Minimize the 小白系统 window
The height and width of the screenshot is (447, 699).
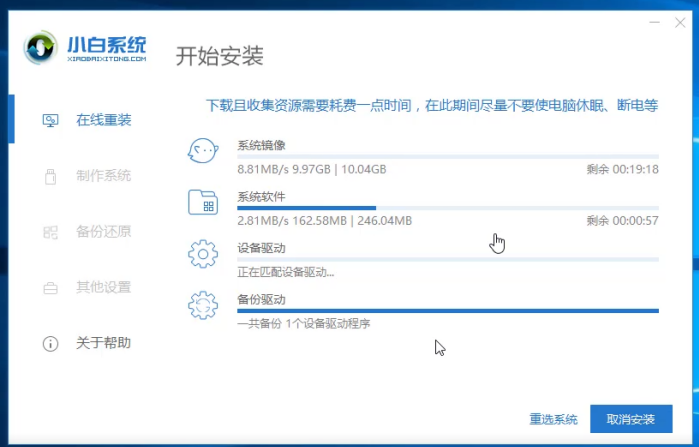(x=654, y=22)
